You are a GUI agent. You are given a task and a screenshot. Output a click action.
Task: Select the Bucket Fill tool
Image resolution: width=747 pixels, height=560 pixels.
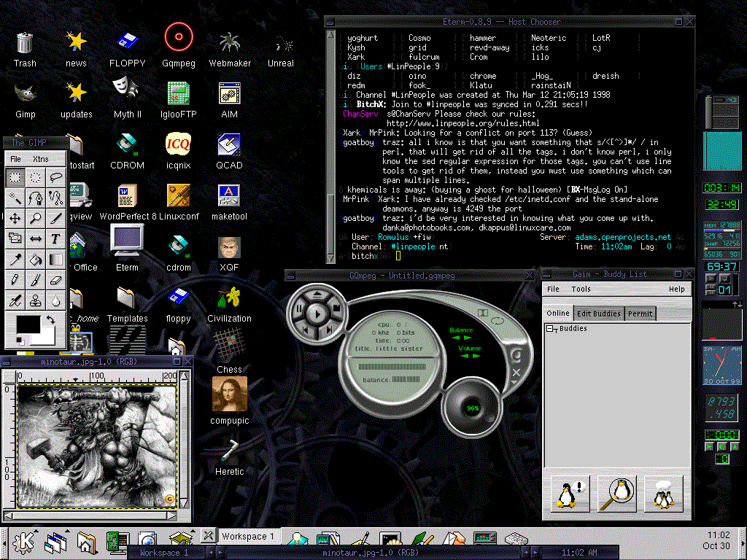click(35, 259)
